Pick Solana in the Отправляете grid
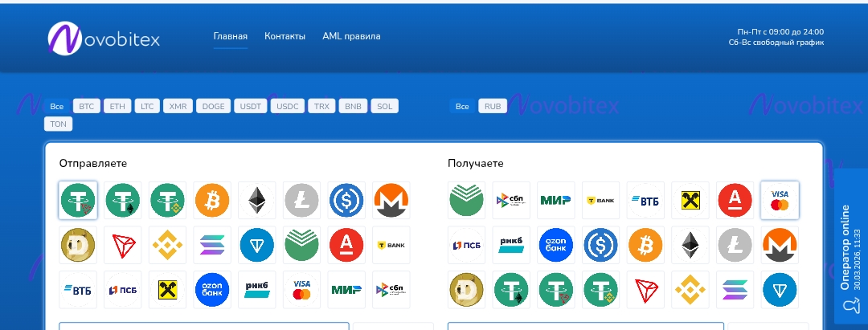Viewport: 868px width, 330px height. pyautogui.click(x=212, y=245)
